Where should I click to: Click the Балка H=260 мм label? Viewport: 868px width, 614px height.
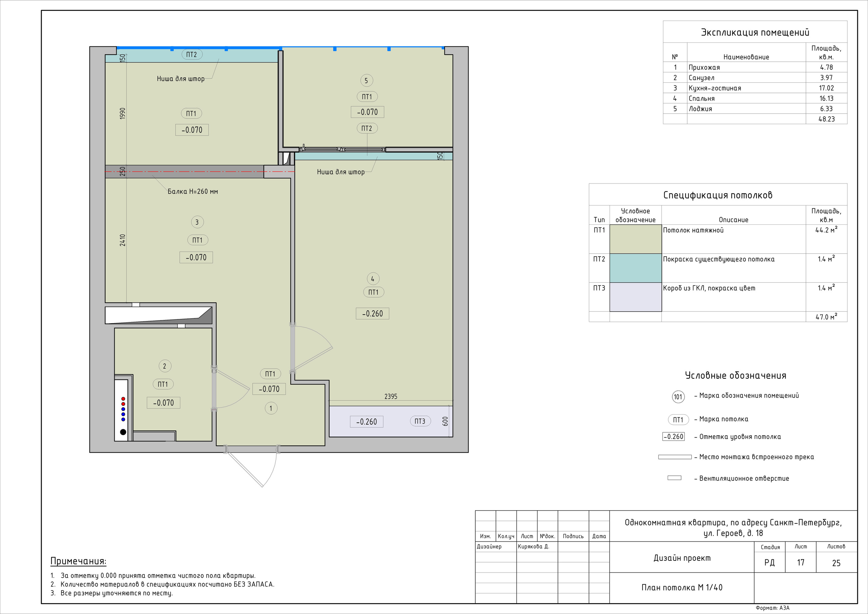coord(193,192)
